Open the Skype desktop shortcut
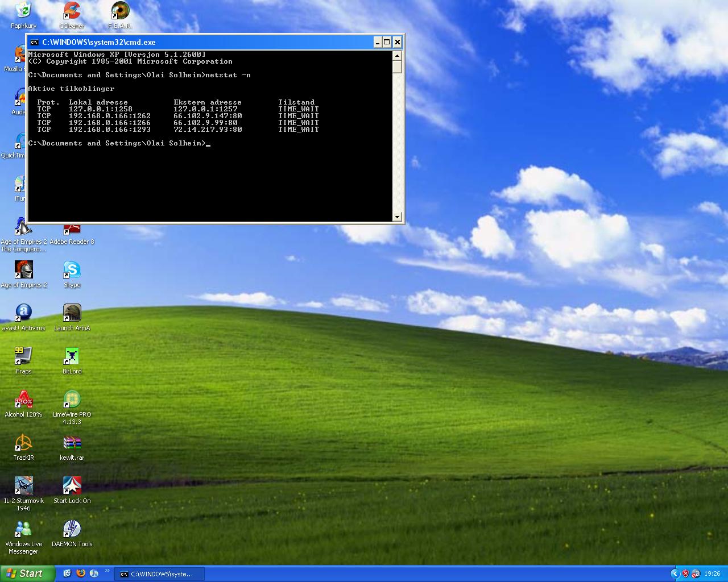Screen dimensions: 728x582 72,274
